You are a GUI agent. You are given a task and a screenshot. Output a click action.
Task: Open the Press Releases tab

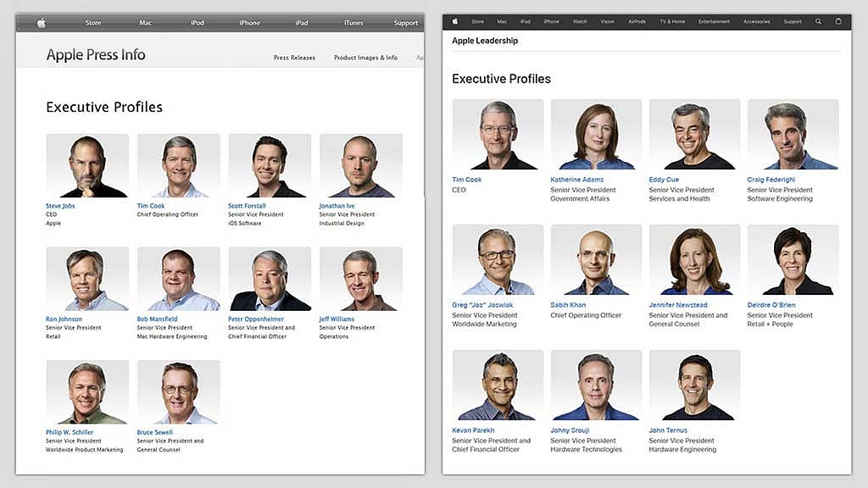click(x=294, y=58)
